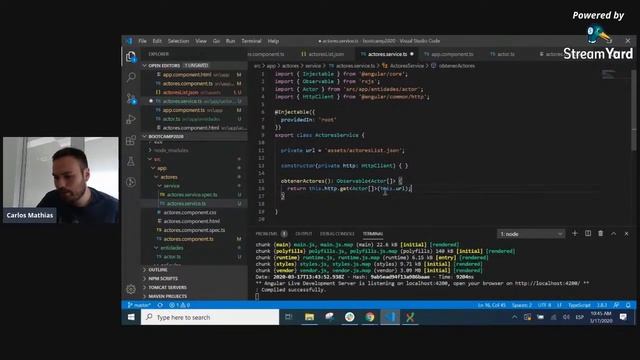The height and width of the screenshot is (360, 640).
Task: Switch to the Problems panel tab
Action: (x=267, y=234)
